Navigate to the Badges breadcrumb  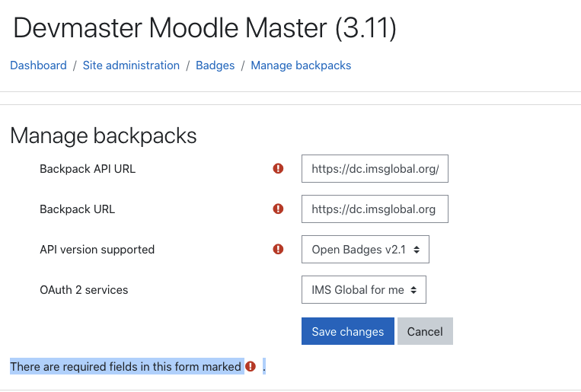point(215,65)
